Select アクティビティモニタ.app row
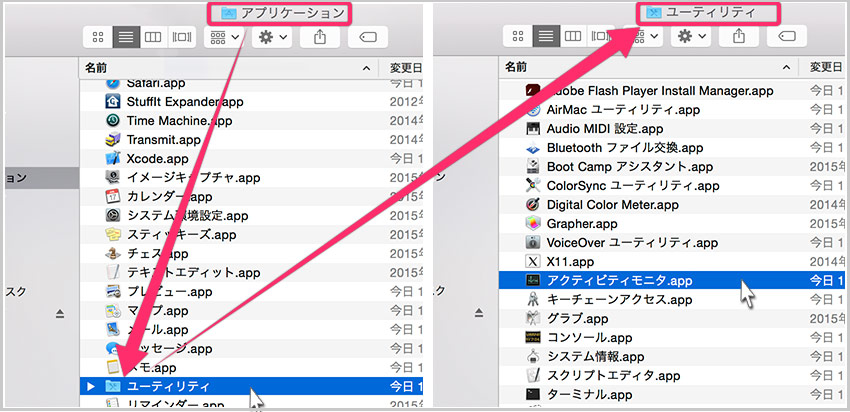Viewport: 850px width, 412px height. pyautogui.click(x=672, y=280)
